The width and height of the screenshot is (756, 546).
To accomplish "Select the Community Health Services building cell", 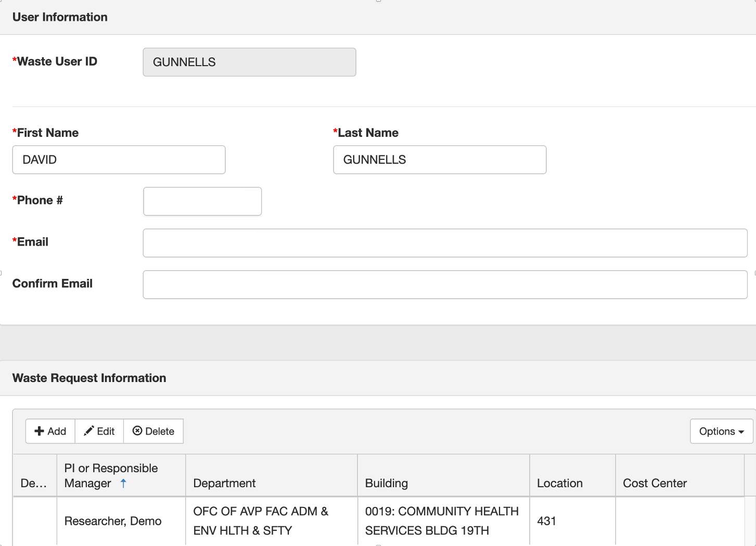I will [x=442, y=521].
